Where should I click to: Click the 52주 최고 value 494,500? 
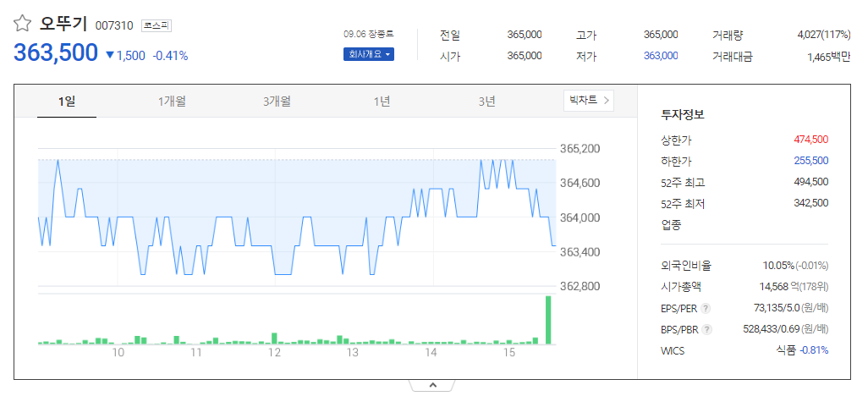[x=811, y=182]
